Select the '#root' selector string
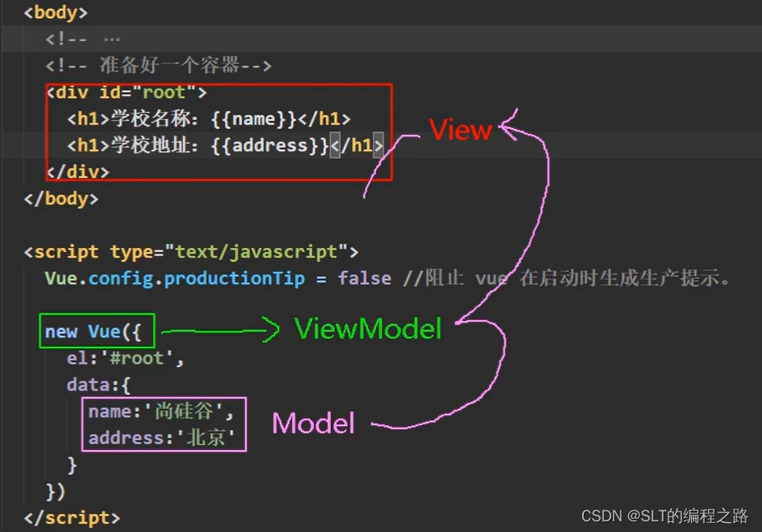 136,359
